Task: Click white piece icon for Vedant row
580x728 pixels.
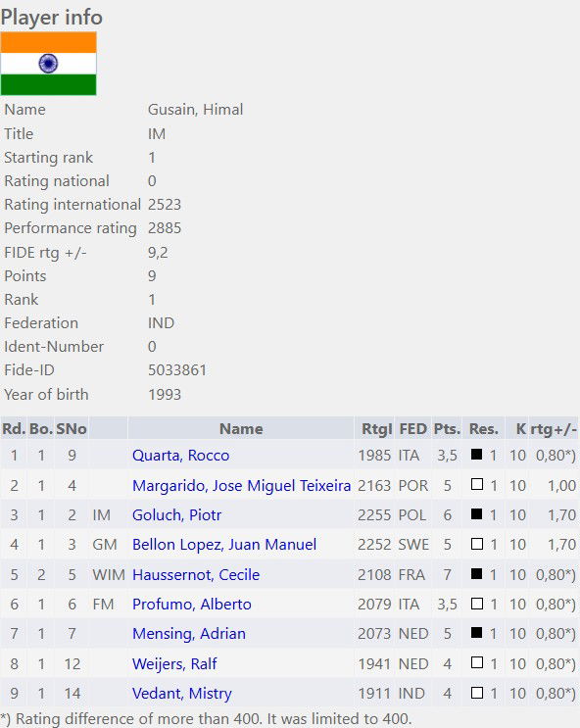Action: (x=476, y=693)
